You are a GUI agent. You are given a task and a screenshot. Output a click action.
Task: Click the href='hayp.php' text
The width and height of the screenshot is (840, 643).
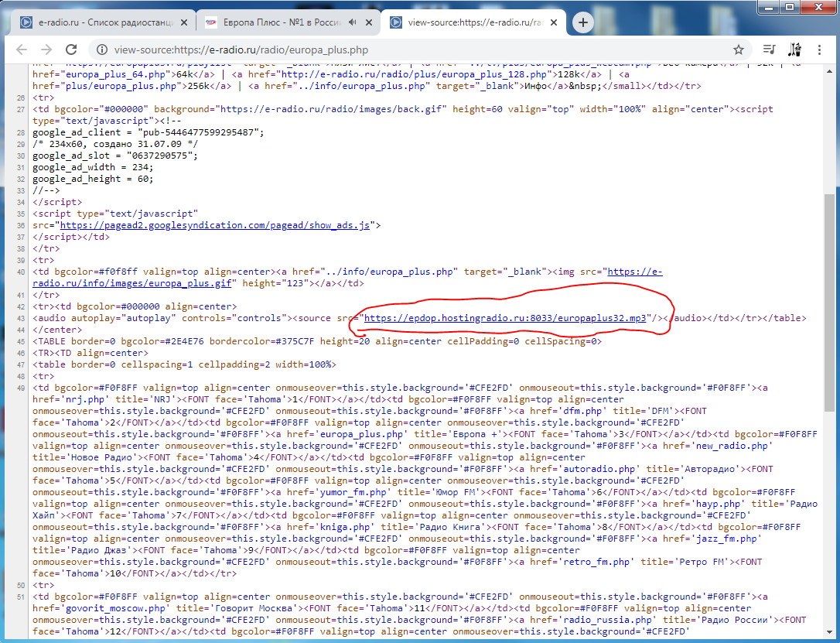click(x=705, y=504)
